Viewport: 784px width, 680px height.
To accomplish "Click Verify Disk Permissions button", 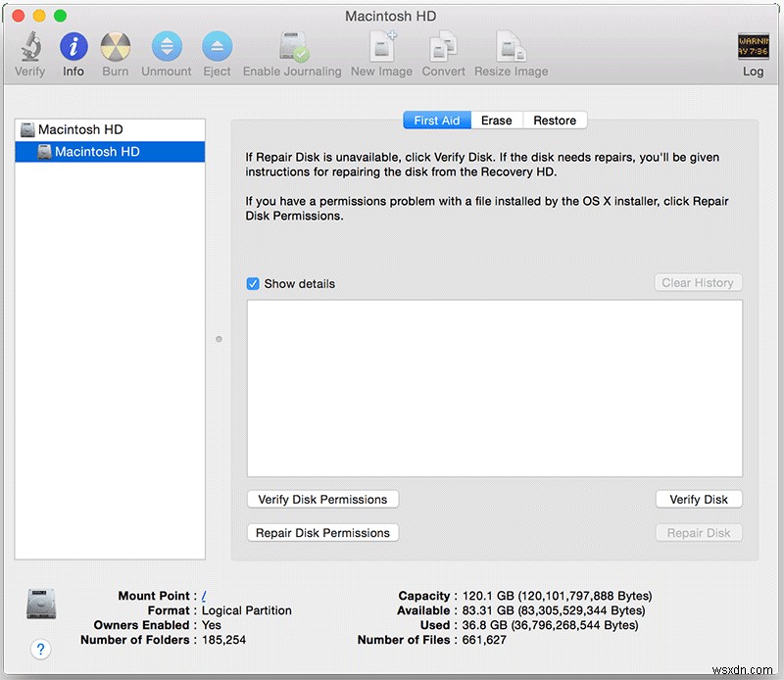I will [322, 499].
